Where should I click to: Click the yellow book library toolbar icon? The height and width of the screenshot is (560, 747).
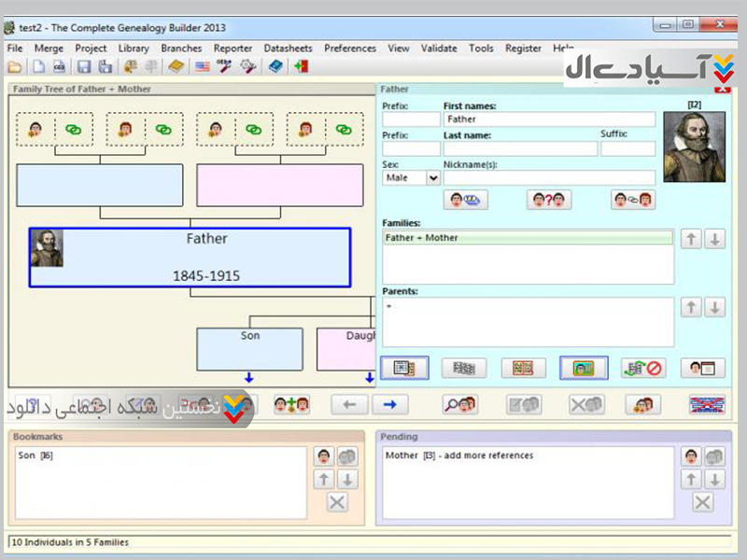pos(176,66)
